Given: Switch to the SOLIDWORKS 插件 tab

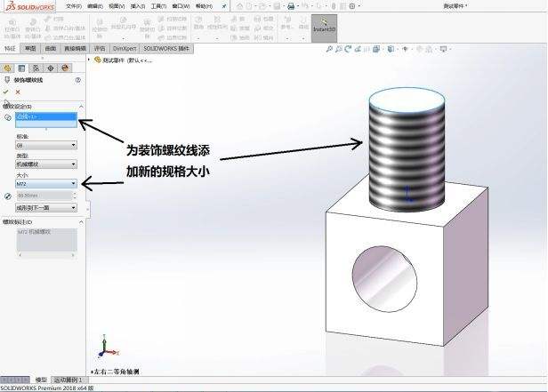Looking at the screenshot, I should click(x=166, y=49).
